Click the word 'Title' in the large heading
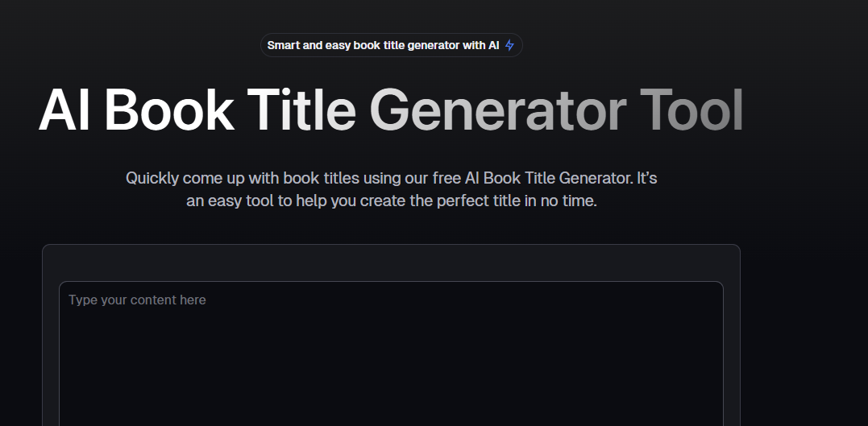Image resolution: width=868 pixels, height=426 pixels. pyautogui.click(x=301, y=110)
